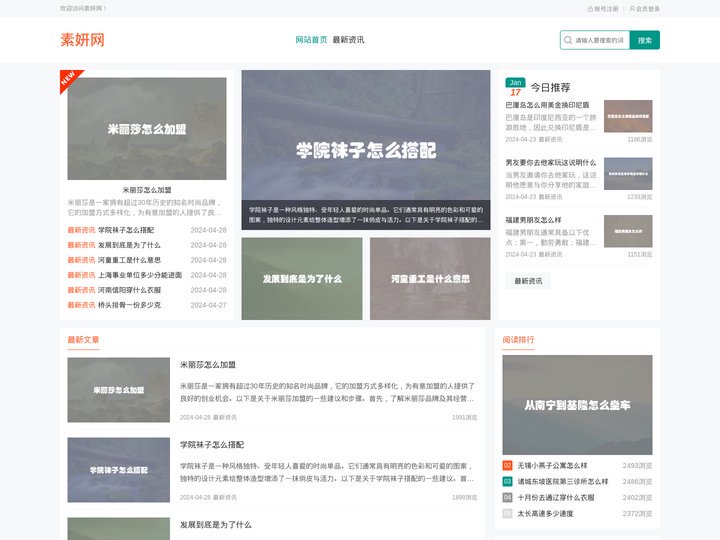Open the 网站首页 navigation item

point(311,40)
